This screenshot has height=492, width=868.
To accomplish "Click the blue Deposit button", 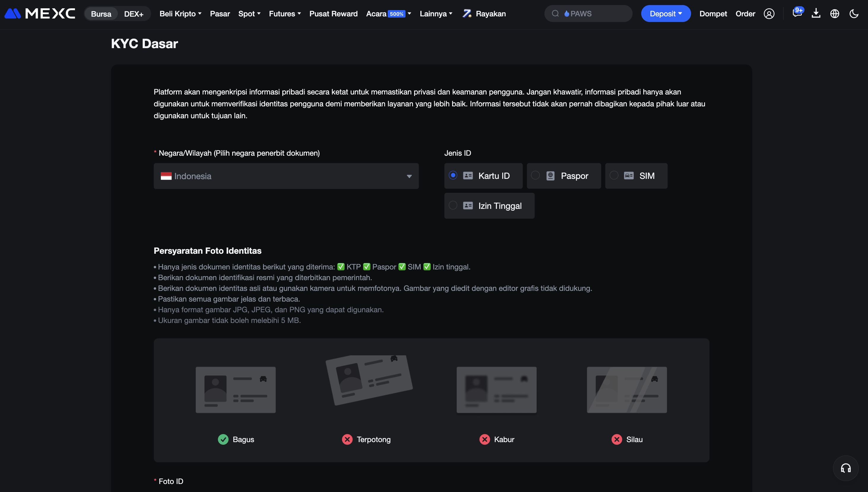I will 666,14.
